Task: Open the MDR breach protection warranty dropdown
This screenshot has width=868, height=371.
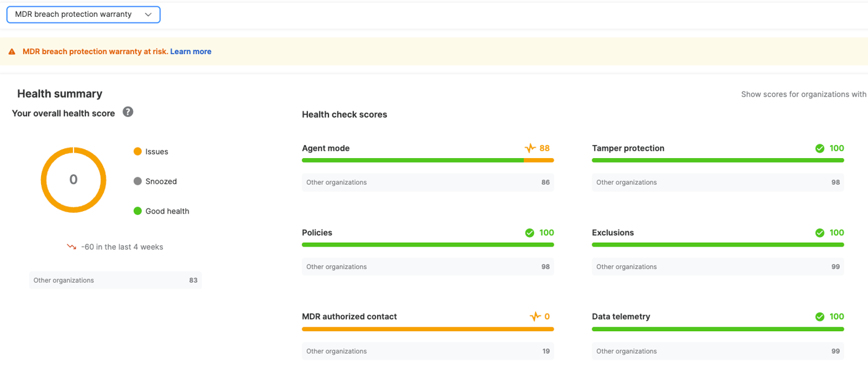Action: click(83, 14)
